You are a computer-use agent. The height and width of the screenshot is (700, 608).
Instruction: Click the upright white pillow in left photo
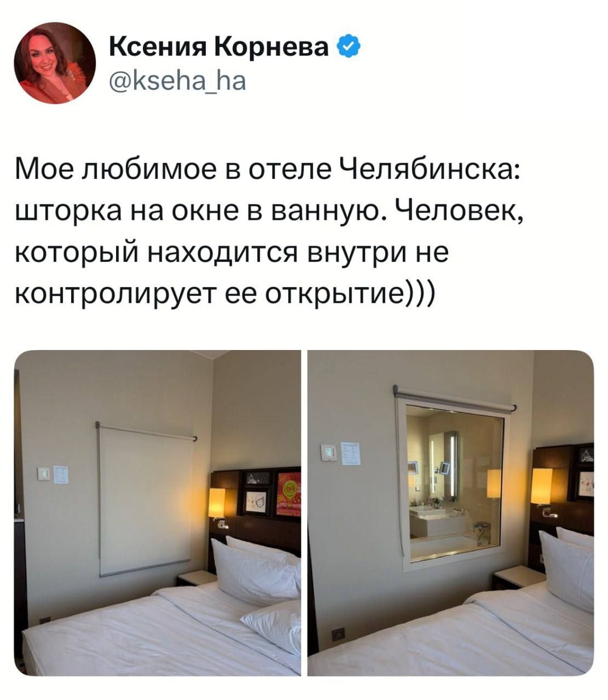tap(256, 572)
